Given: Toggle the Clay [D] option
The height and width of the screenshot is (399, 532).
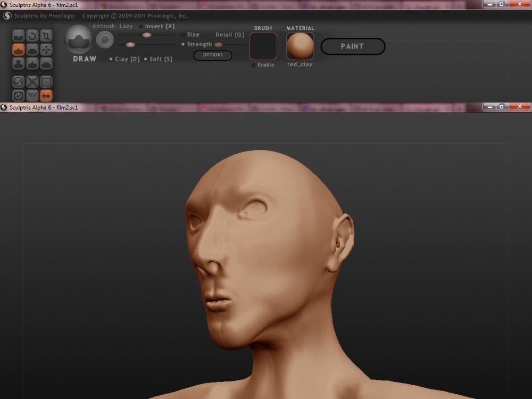Looking at the screenshot, I should click(111, 59).
